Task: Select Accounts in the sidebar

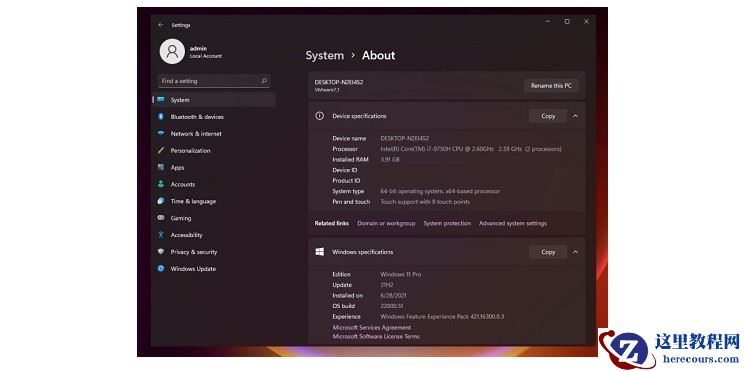Action: [182, 184]
